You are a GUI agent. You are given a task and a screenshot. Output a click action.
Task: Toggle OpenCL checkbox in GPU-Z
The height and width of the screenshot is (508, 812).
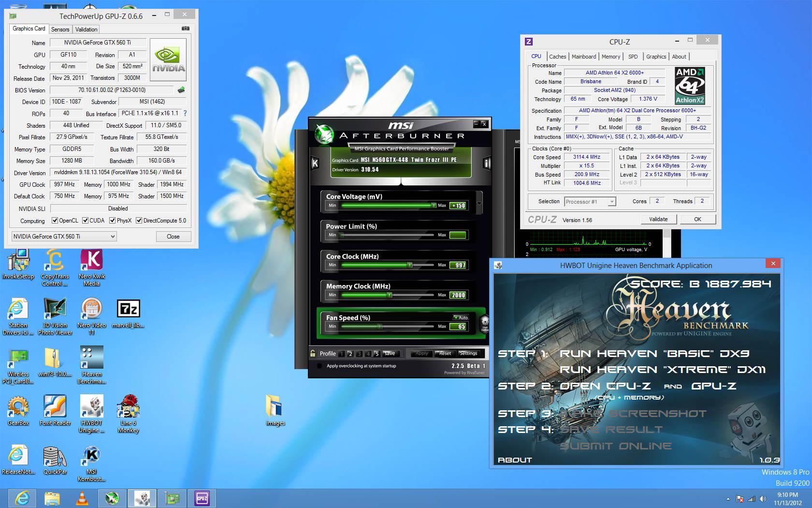(55, 221)
